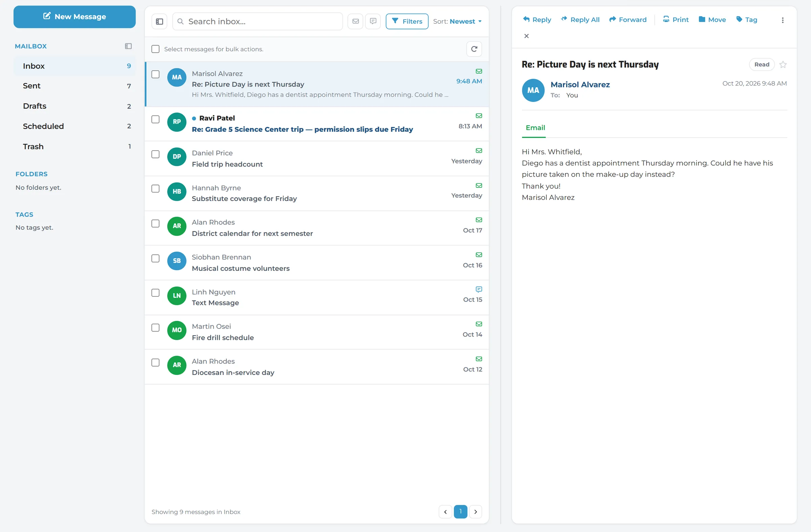Viewport: 811px width, 532px height.
Task: Select page 1 in pagination
Action: 460,512
